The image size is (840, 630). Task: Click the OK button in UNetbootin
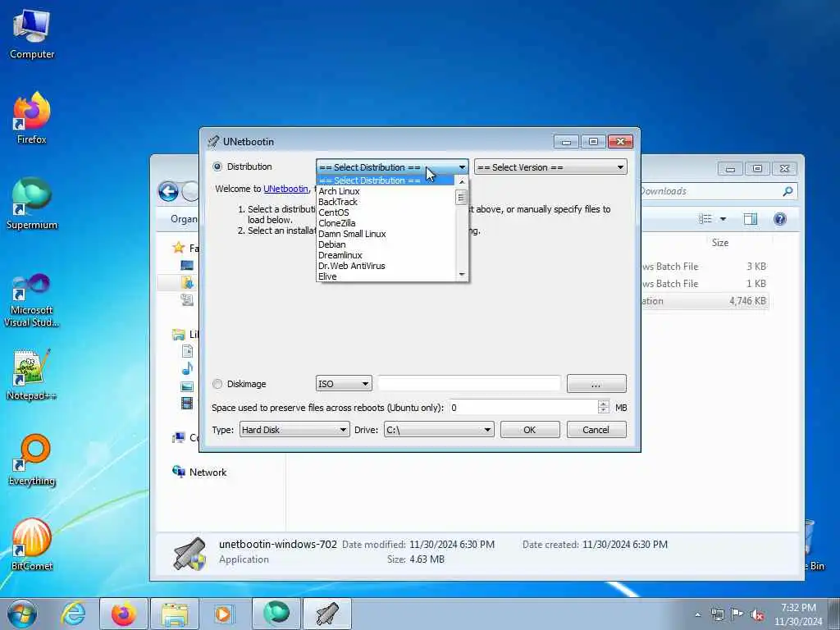(530, 430)
